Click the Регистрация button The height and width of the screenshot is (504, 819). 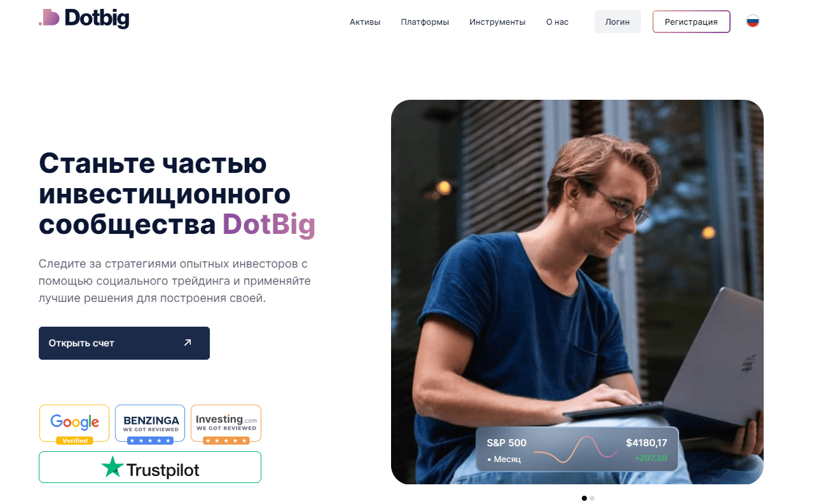point(691,22)
